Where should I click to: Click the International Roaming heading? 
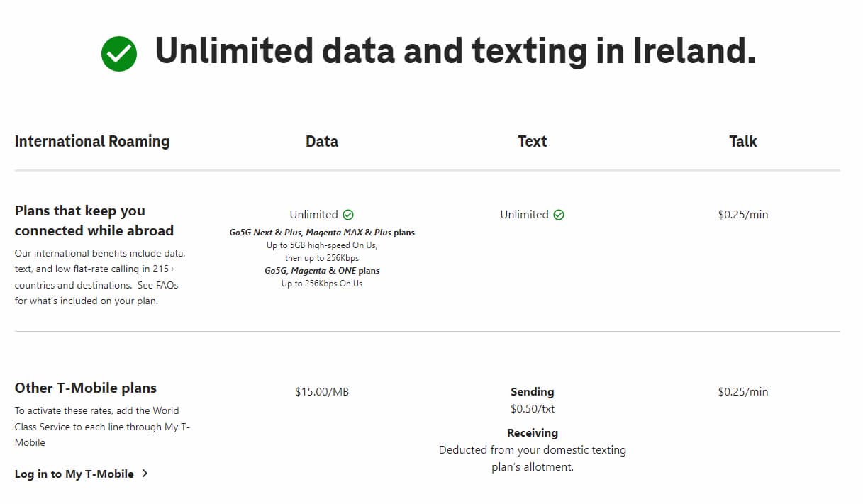(x=91, y=141)
